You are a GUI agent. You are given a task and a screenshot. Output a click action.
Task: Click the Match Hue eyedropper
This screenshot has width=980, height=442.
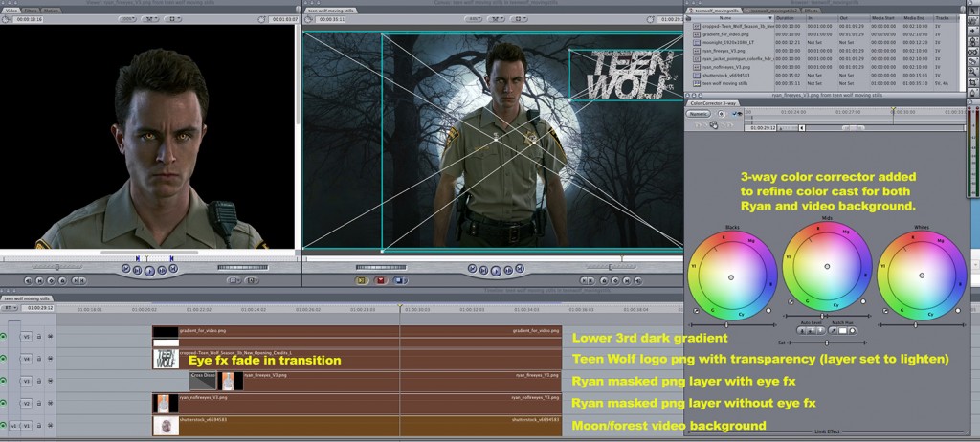click(834, 331)
